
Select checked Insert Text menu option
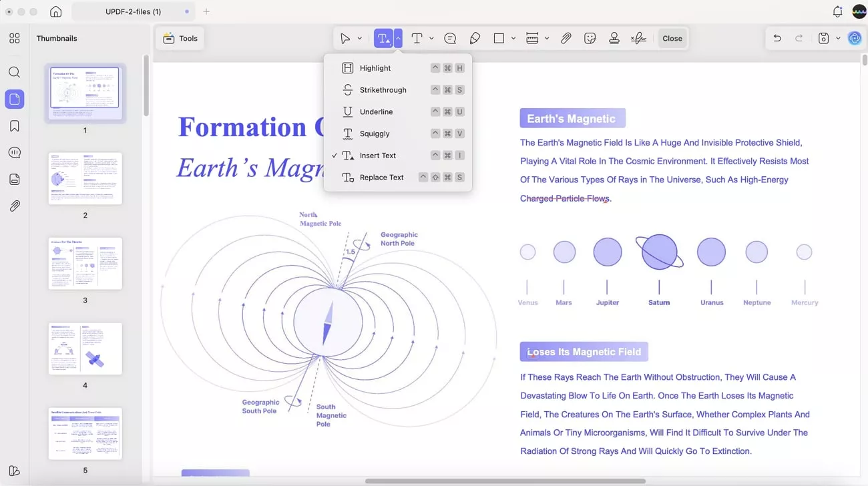[x=378, y=156]
